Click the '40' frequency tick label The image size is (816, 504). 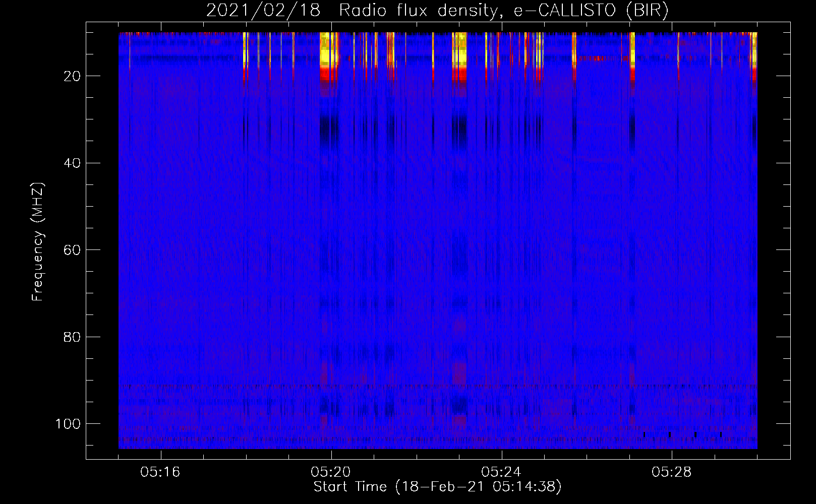(72, 163)
